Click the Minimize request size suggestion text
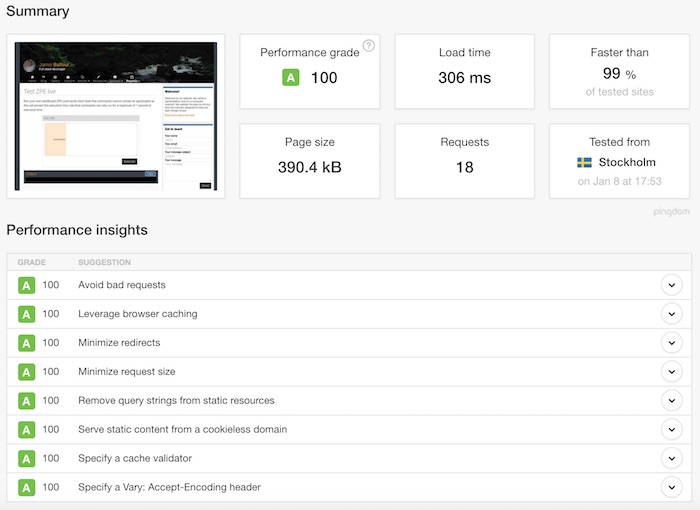Screen dimensions: 700x510 coord(127,372)
